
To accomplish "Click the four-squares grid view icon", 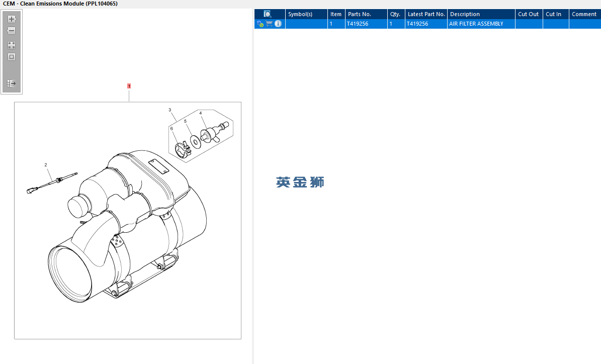I will (x=12, y=45).
